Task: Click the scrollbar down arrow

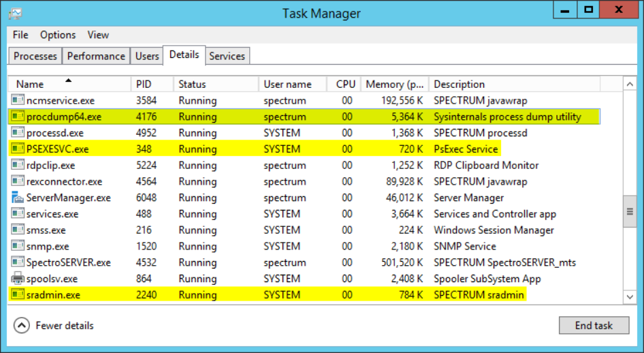Action: point(630,296)
